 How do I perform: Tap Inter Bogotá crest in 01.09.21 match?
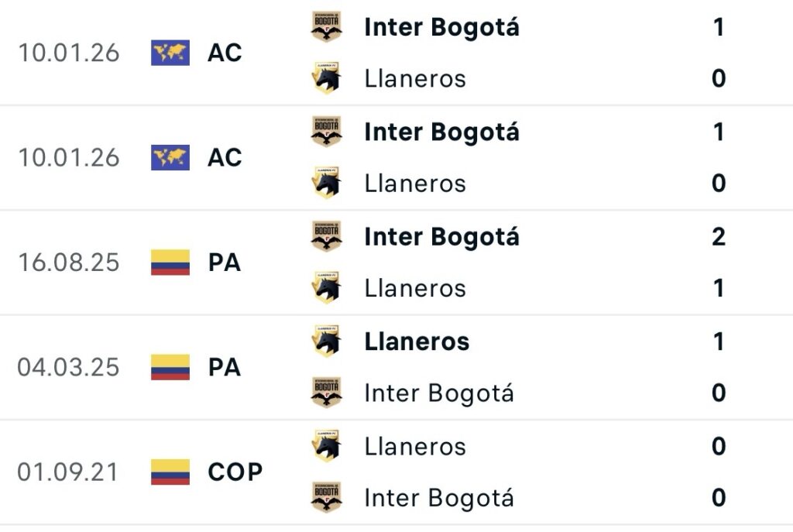326,497
